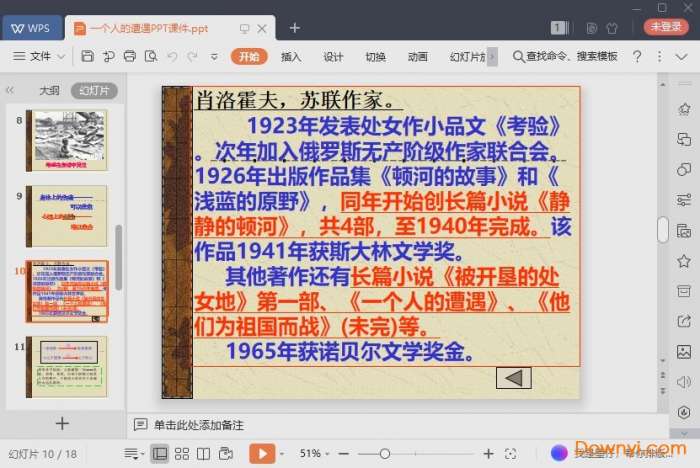Select the 幻灯片放映 ribbon tab
Image resolution: width=700 pixels, height=468 pixels.
click(467, 57)
